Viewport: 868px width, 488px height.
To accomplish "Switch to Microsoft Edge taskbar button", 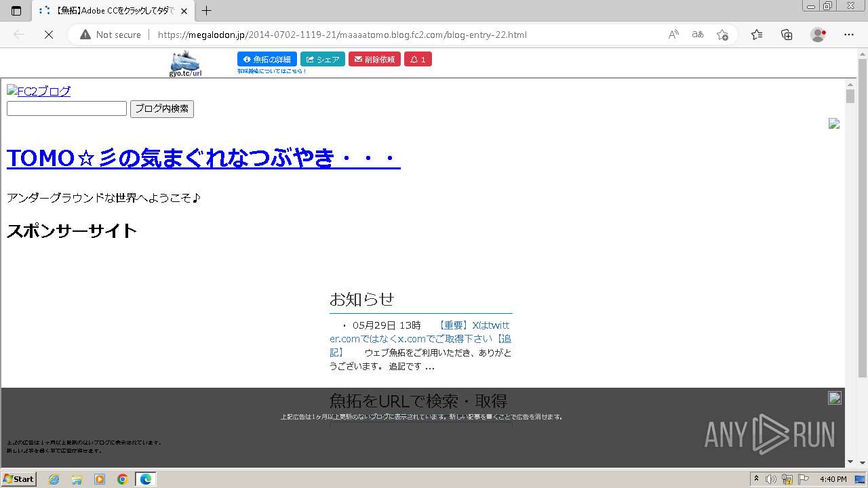I will pyautogui.click(x=146, y=479).
